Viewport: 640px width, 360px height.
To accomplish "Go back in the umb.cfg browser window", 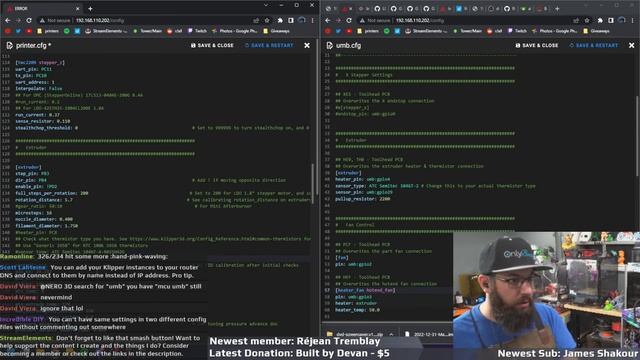I will tap(328, 20).
